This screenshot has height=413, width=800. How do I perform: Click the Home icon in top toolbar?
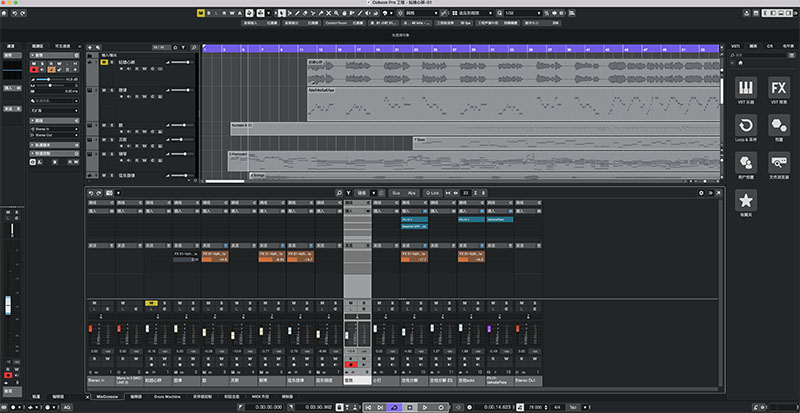(x=4, y=13)
